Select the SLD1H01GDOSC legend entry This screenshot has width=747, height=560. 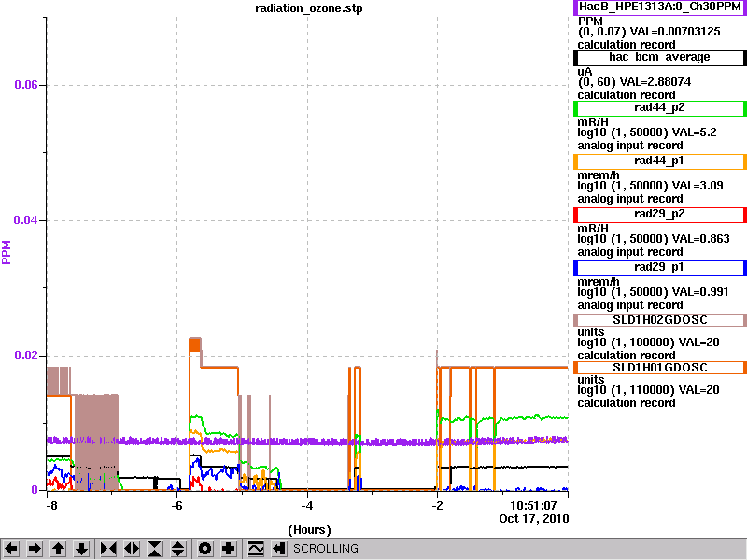tap(660, 368)
